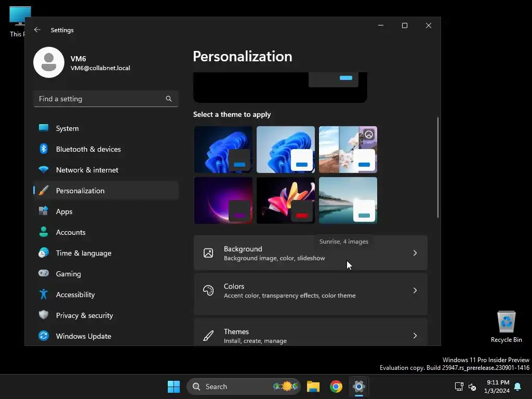Click the Settings gear taskbar icon

(x=358, y=387)
